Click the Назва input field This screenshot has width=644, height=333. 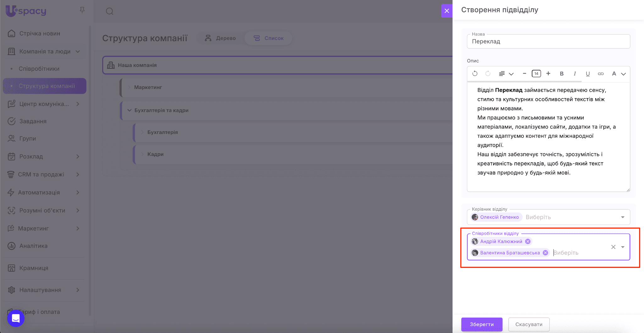[x=548, y=42]
